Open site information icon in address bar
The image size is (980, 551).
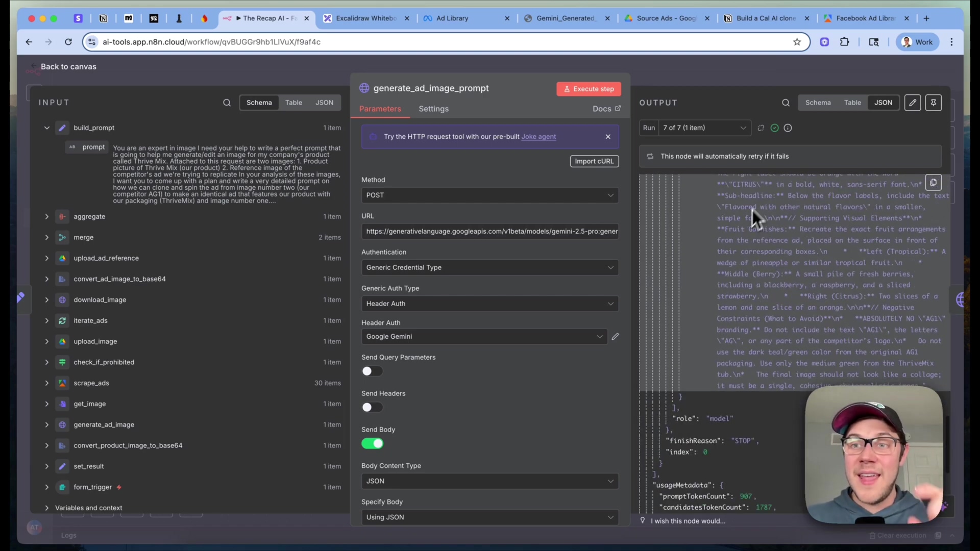click(92, 42)
